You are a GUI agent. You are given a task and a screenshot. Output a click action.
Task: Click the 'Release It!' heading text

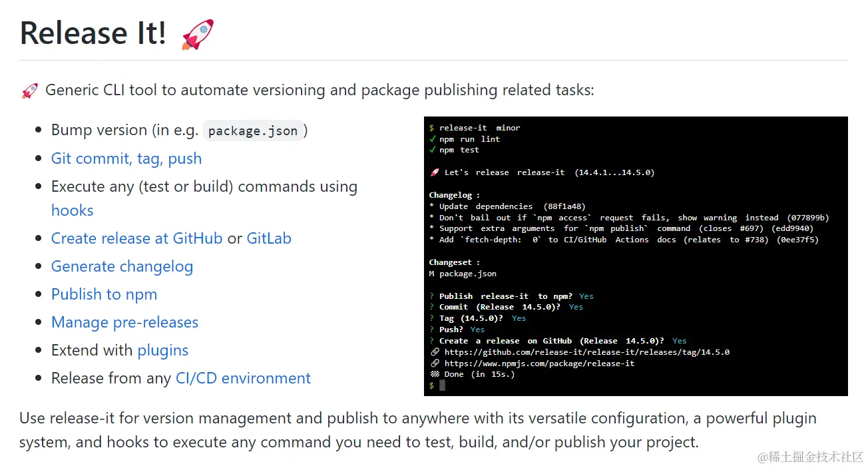coord(93,33)
